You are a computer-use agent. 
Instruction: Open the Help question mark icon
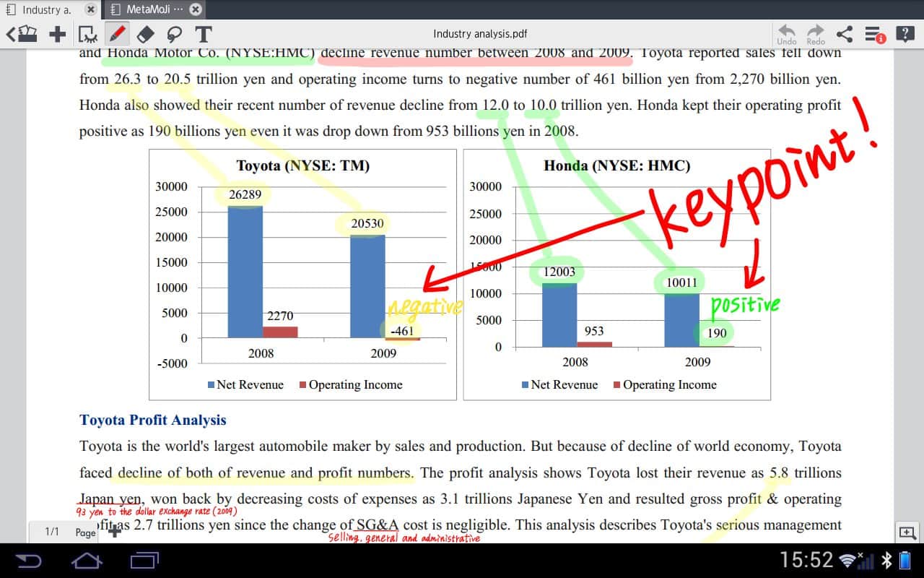(905, 34)
